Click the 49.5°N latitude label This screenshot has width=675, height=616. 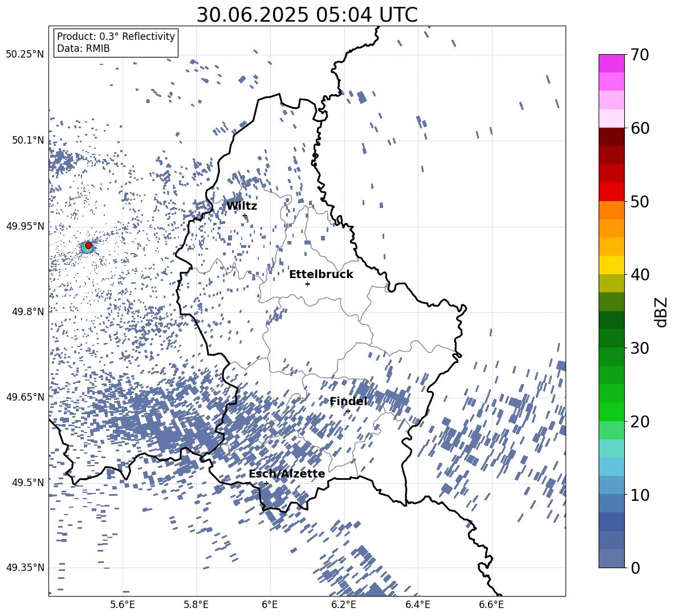click(28, 482)
